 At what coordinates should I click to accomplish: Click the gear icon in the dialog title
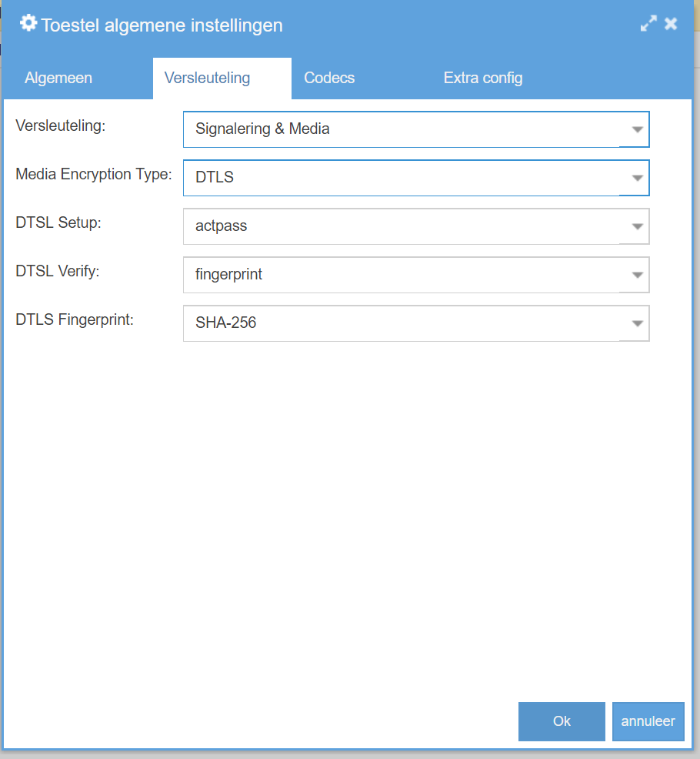(x=28, y=23)
